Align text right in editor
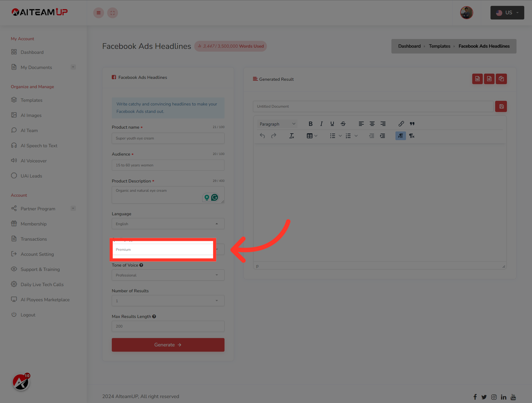The height and width of the screenshot is (403, 532). coord(383,124)
